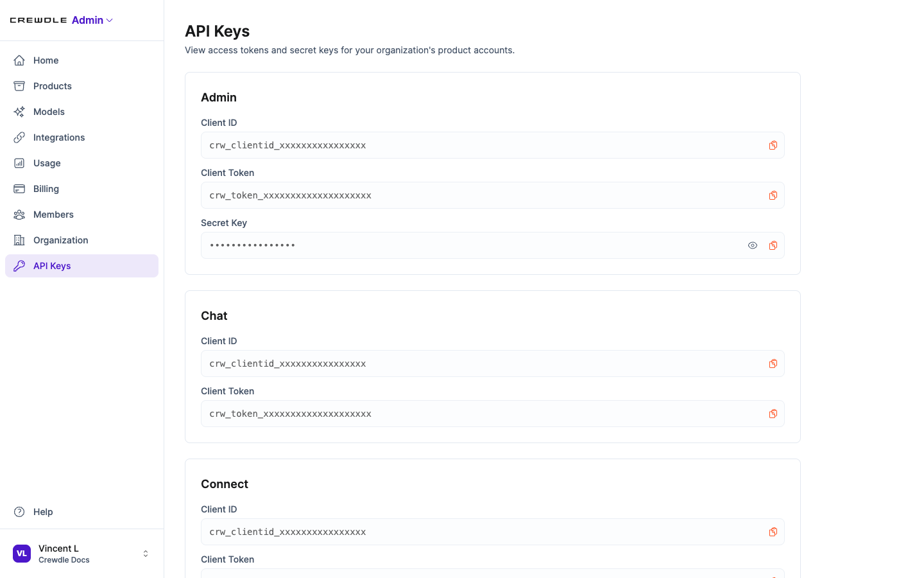Image resolution: width=924 pixels, height=578 pixels.
Task: Open the Products section
Action: (81, 86)
